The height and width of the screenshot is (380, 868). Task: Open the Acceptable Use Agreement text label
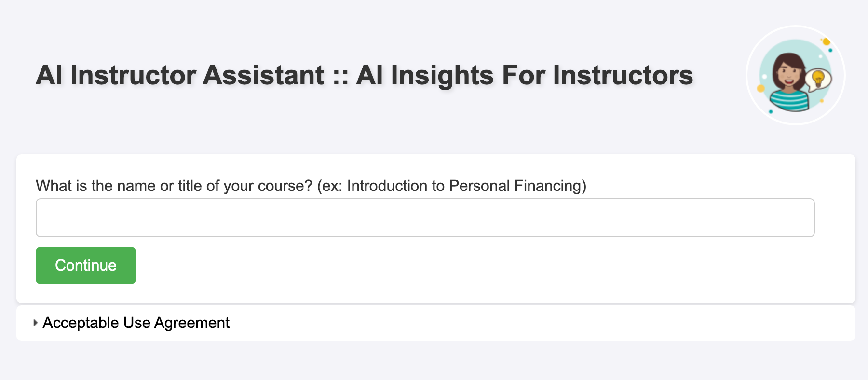[x=136, y=323]
